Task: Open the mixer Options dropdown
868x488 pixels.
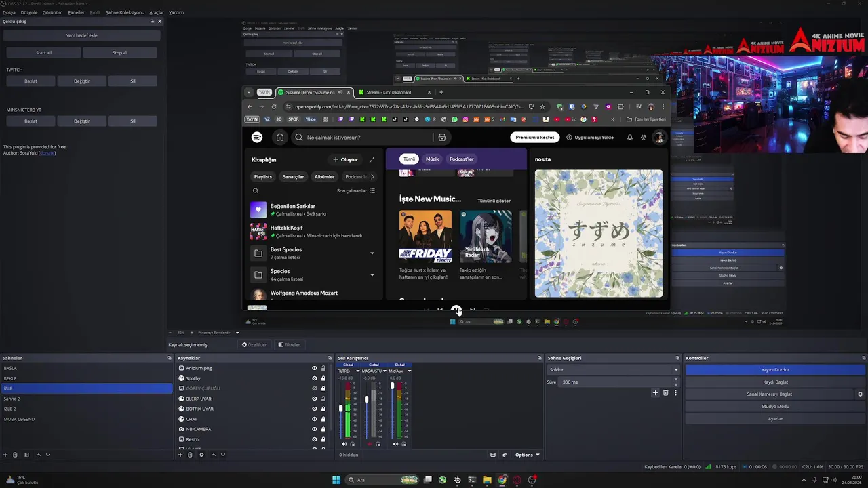Action: pyautogui.click(x=527, y=455)
